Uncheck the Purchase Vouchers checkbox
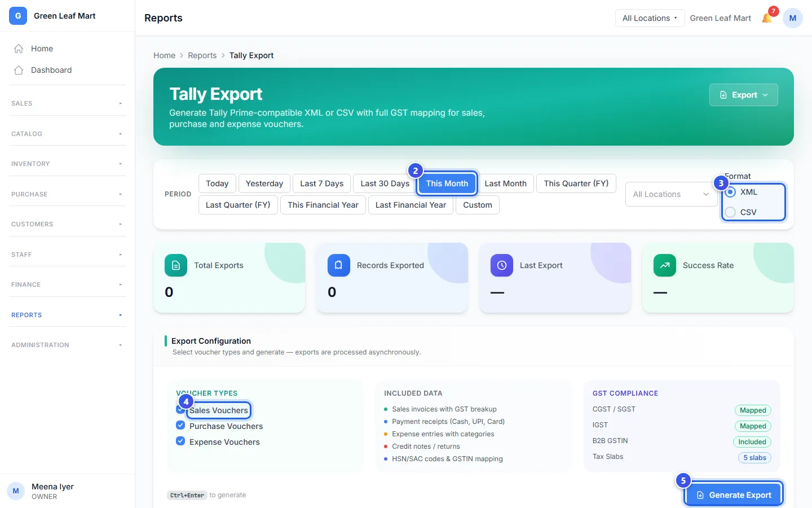Screen dimensions: 812x508 tap(180, 425)
